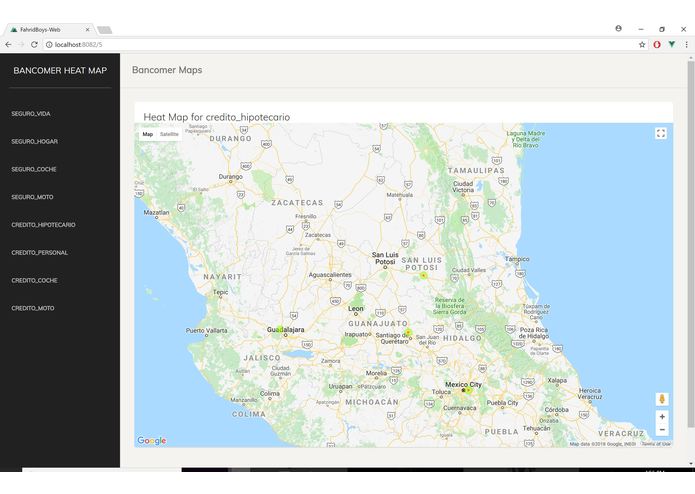This screenshot has height=494, width=695.
Task: Click the BANCOMER HEAT MAP title
Action: [60, 70]
